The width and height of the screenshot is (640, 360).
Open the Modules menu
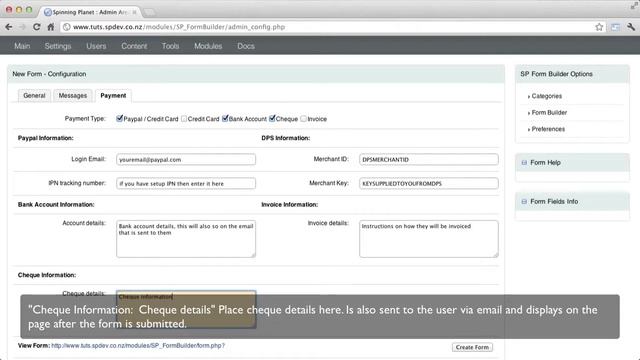coord(208,46)
